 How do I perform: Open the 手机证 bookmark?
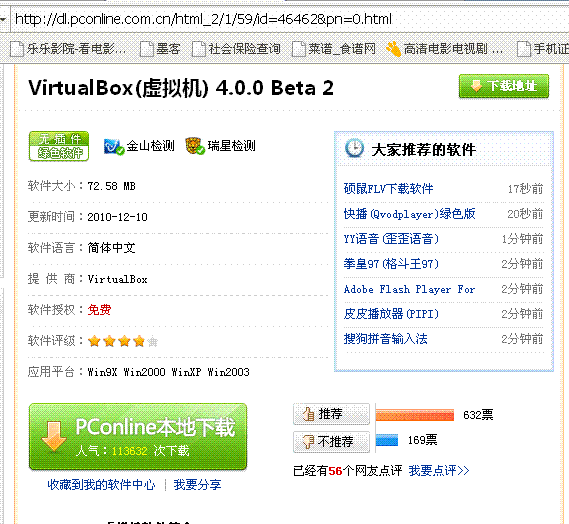tap(543, 49)
